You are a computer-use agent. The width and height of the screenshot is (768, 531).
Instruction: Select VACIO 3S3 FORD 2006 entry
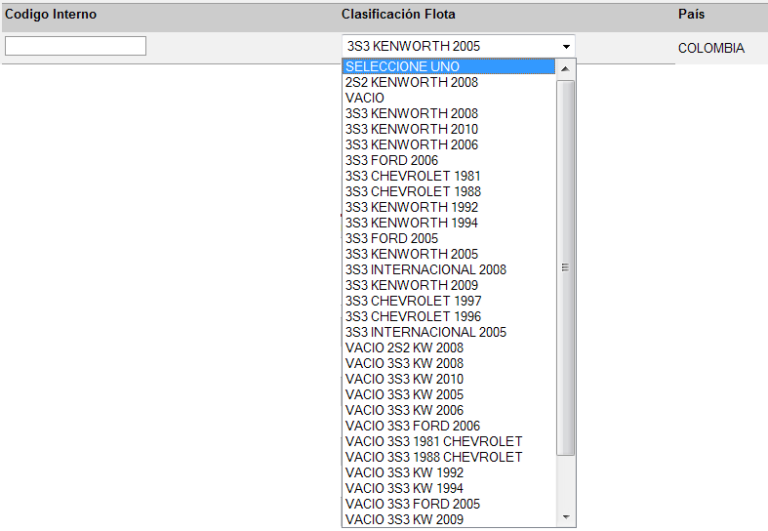coord(412,426)
